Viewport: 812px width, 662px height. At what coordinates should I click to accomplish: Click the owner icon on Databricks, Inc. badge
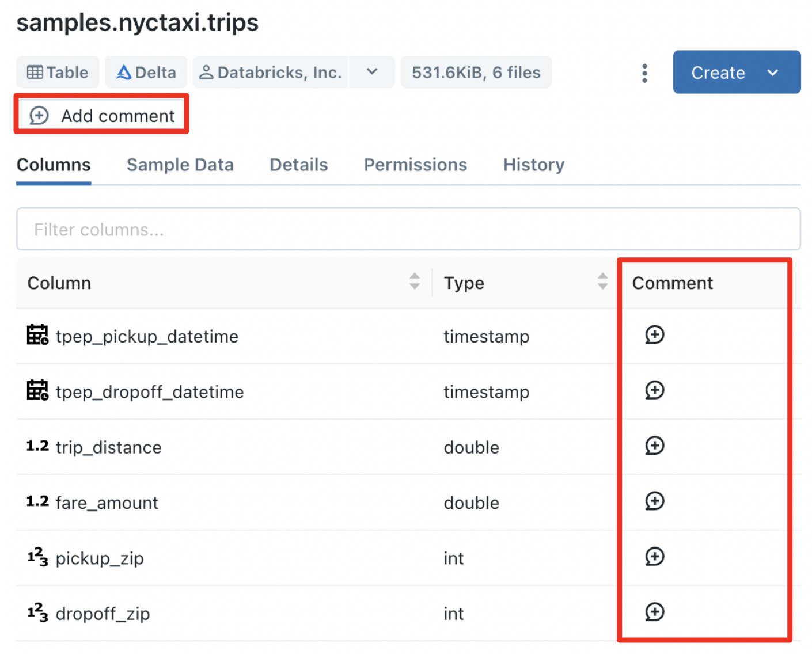(x=207, y=72)
